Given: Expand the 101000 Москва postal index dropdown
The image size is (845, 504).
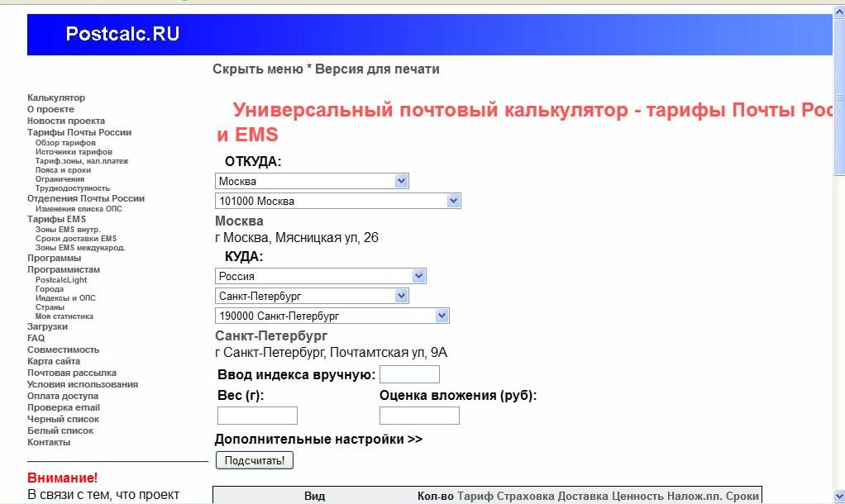Looking at the screenshot, I should coord(337,201).
